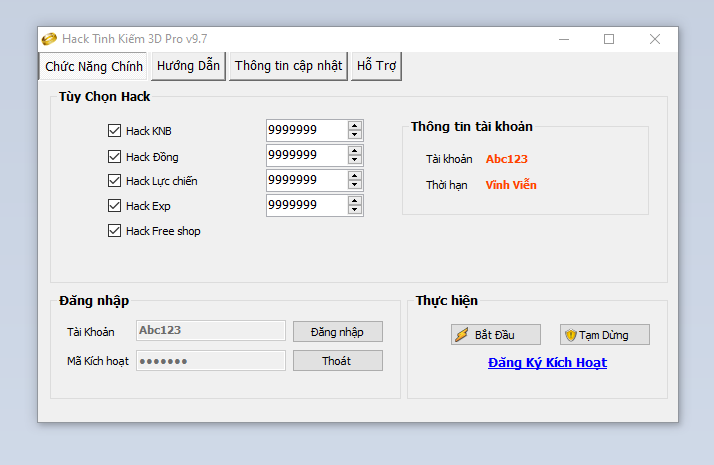Start with the Bắt Đầu button
The width and height of the screenshot is (714, 465).
click(x=495, y=335)
